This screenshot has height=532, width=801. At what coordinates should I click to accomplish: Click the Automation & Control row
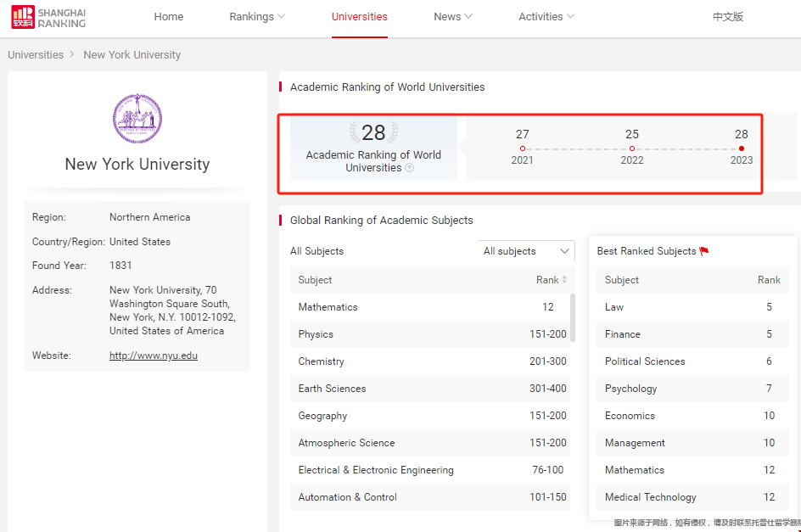click(x=430, y=496)
